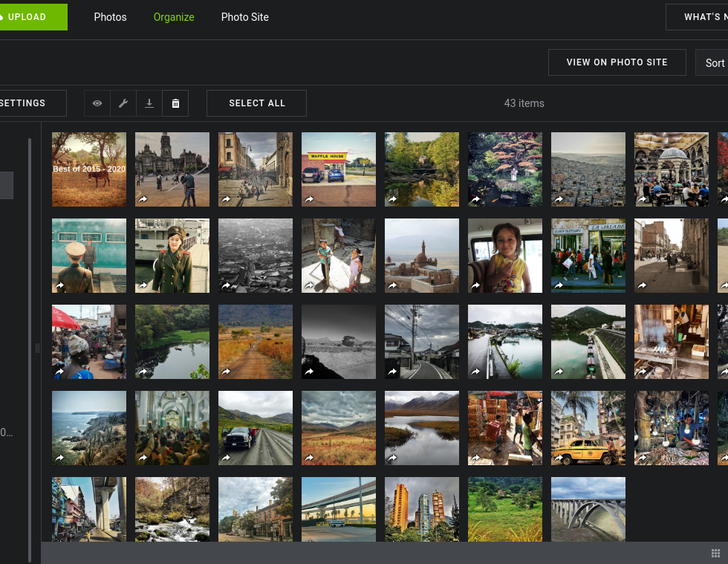The image size is (728, 564).
Task: Open the wrench tools icon
Action: coord(123,103)
